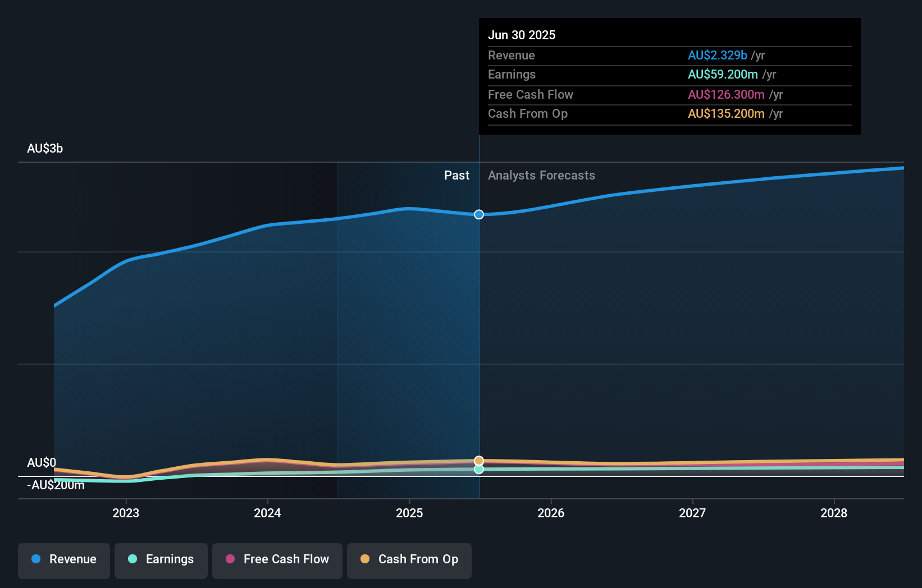Toggle the Free Cash Flow series visibility
The height and width of the screenshot is (588, 922).
click(x=277, y=560)
